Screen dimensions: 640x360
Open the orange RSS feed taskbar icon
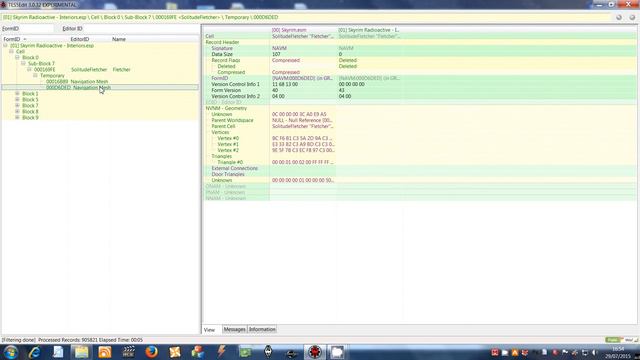click(x=105, y=352)
